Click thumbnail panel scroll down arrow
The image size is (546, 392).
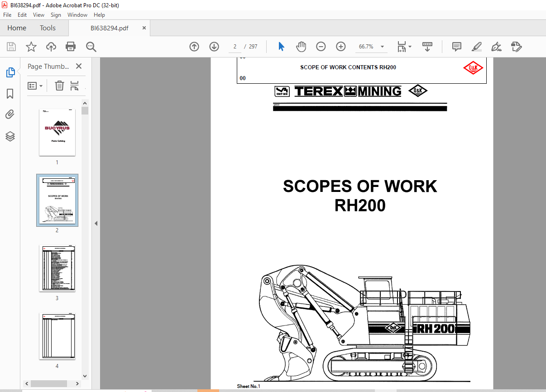(85, 376)
